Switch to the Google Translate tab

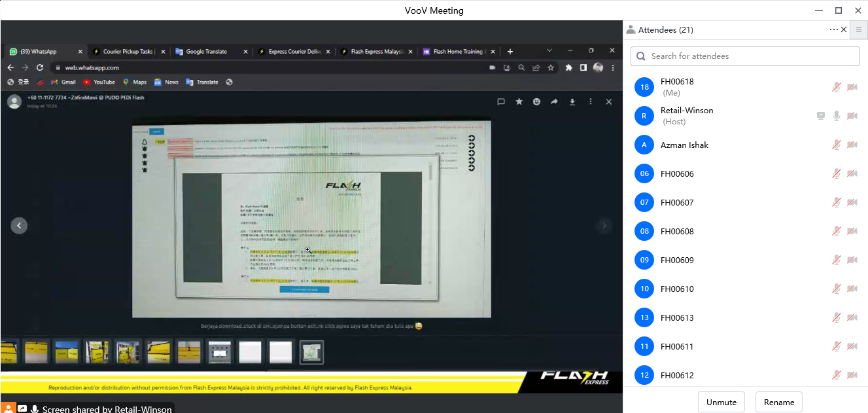211,52
